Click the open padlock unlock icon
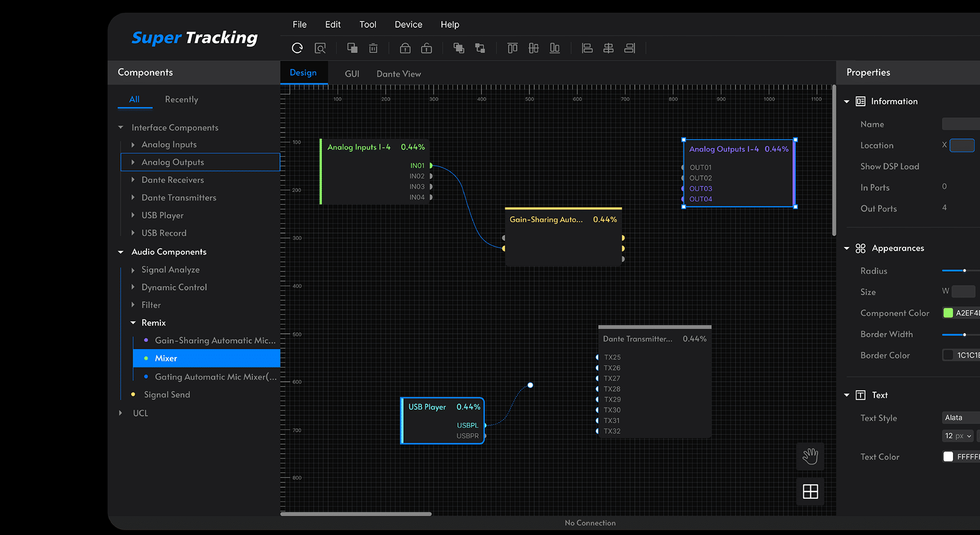Image resolution: width=980 pixels, height=535 pixels. [x=426, y=48]
